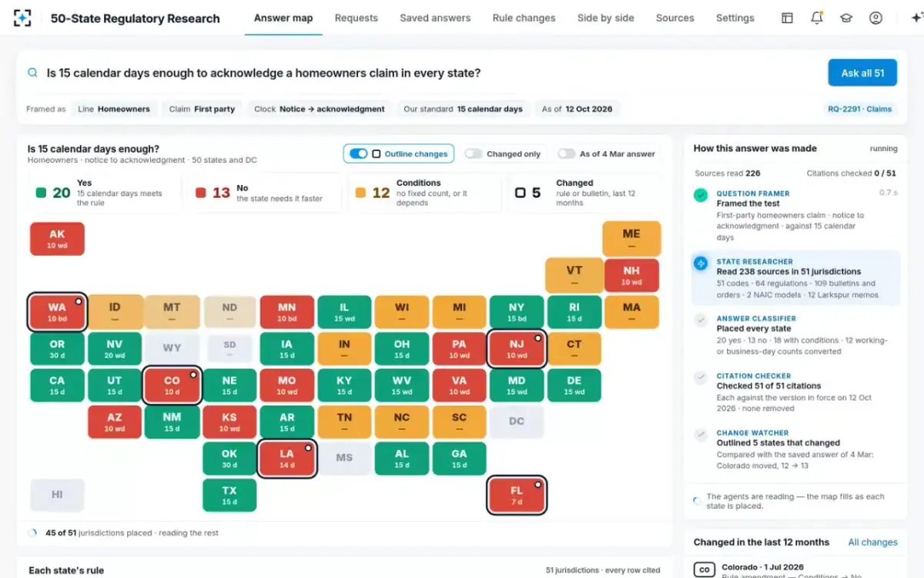
Task: Select the greyed HI state tile
Action: coord(57,496)
